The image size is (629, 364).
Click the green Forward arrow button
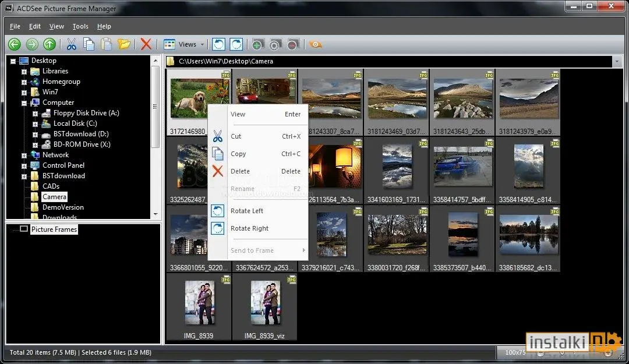tap(32, 44)
